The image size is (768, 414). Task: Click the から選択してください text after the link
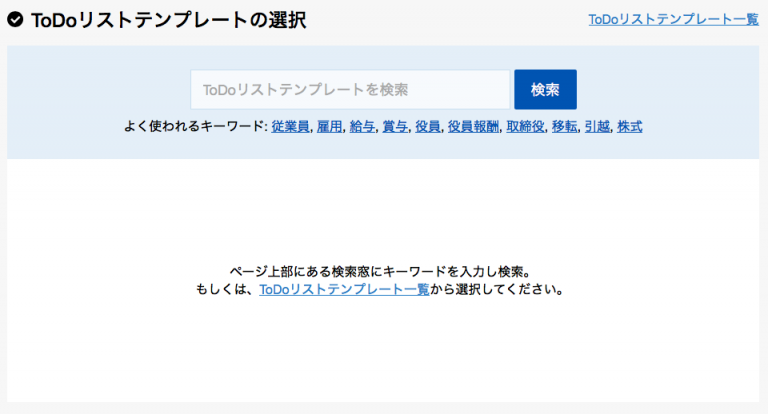coord(500,289)
